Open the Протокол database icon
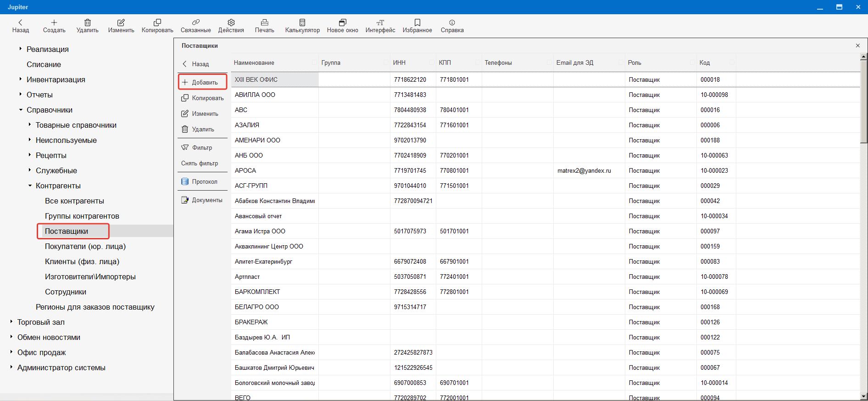 click(x=185, y=181)
